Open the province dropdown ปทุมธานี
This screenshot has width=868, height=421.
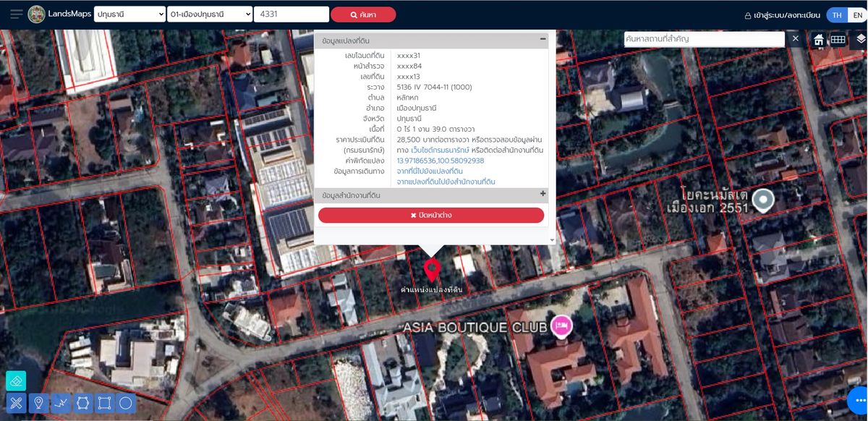tap(129, 14)
